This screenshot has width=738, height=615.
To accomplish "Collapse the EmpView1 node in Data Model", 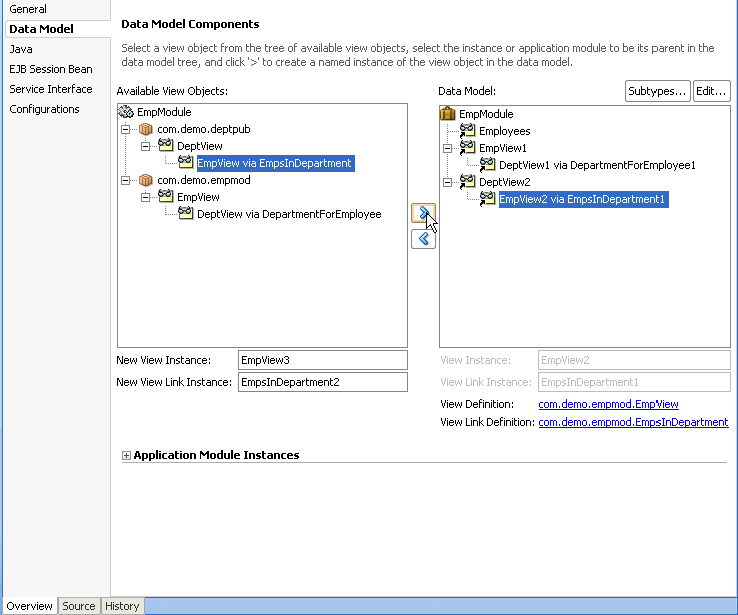I will [448, 148].
